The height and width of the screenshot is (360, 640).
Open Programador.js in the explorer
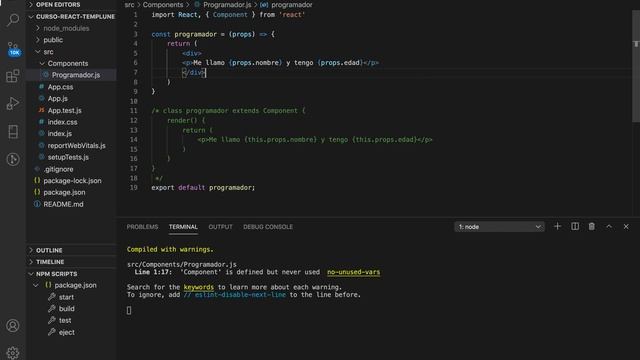point(72,75)
